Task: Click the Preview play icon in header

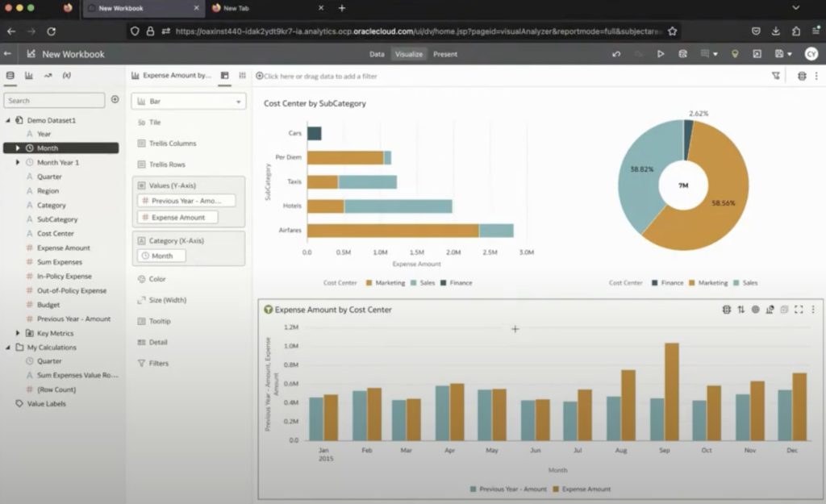Action: [x=660, y=54]
